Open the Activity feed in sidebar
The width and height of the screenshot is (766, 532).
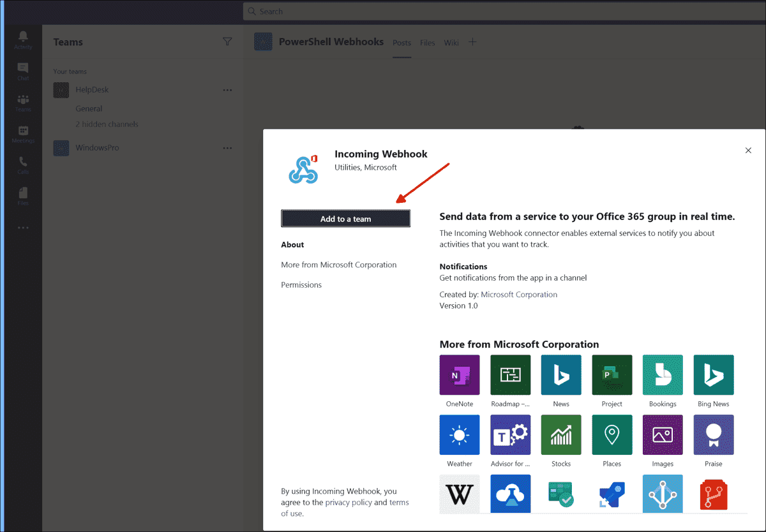pyautogui.click(x=23, y=40)
